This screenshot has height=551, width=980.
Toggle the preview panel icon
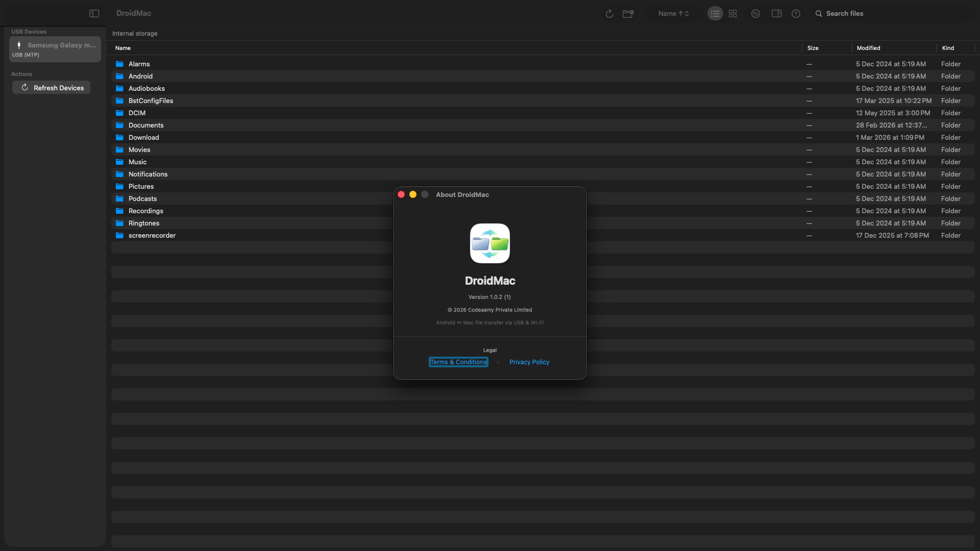[x=776, y=13]
